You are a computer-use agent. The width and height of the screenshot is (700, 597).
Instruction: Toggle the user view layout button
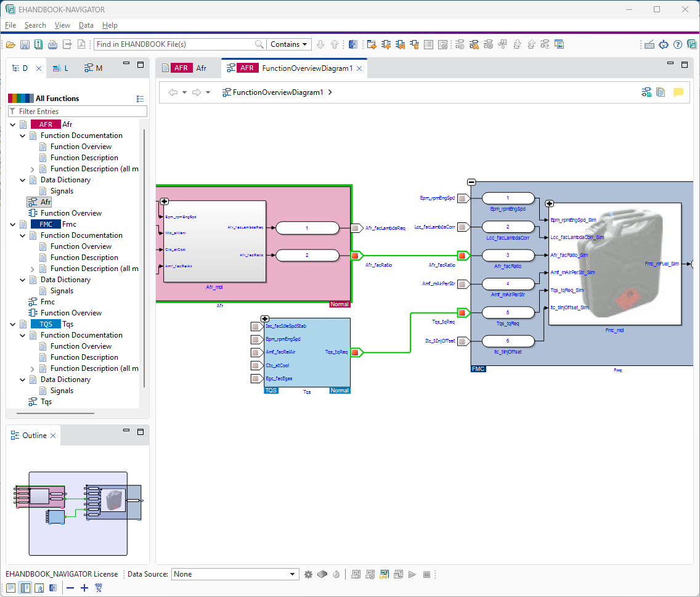click(39, 588)
